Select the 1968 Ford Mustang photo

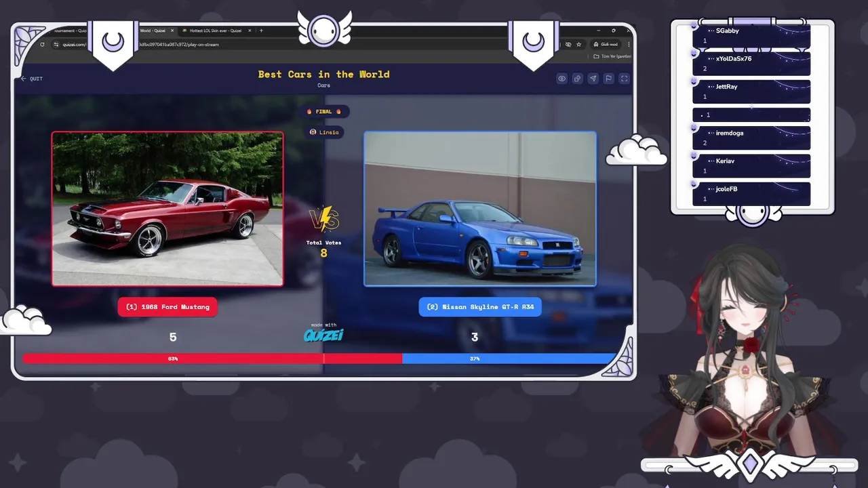coord(167,209)
